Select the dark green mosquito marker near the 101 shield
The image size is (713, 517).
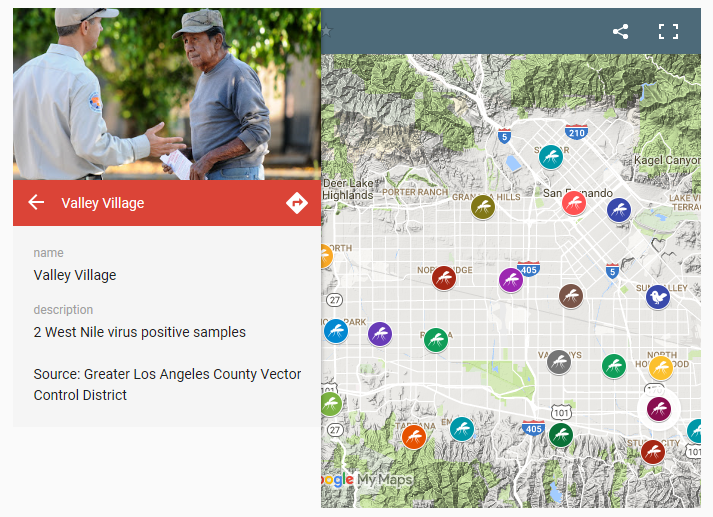(561, 435)
